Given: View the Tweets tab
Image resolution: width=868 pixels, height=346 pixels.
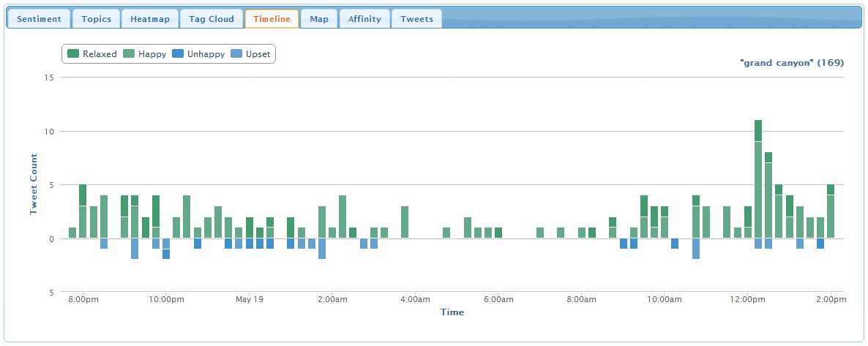Looking at the screenshot, I should pos(417,19).
